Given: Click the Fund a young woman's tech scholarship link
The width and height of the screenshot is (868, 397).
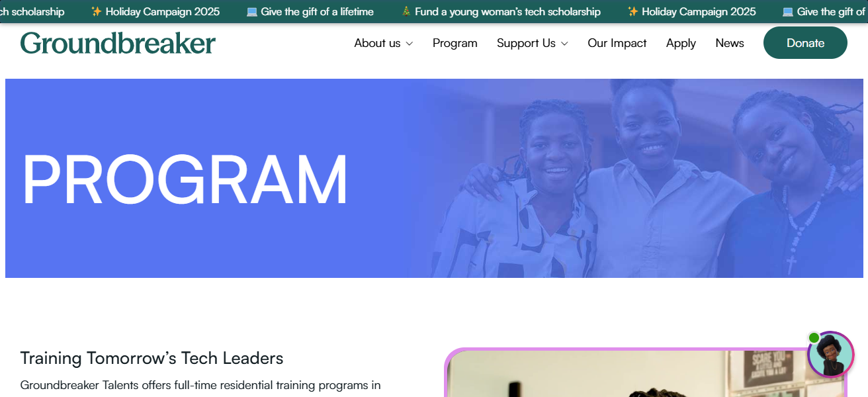Looking at the screenshot, I should click(x=507, y=11).
